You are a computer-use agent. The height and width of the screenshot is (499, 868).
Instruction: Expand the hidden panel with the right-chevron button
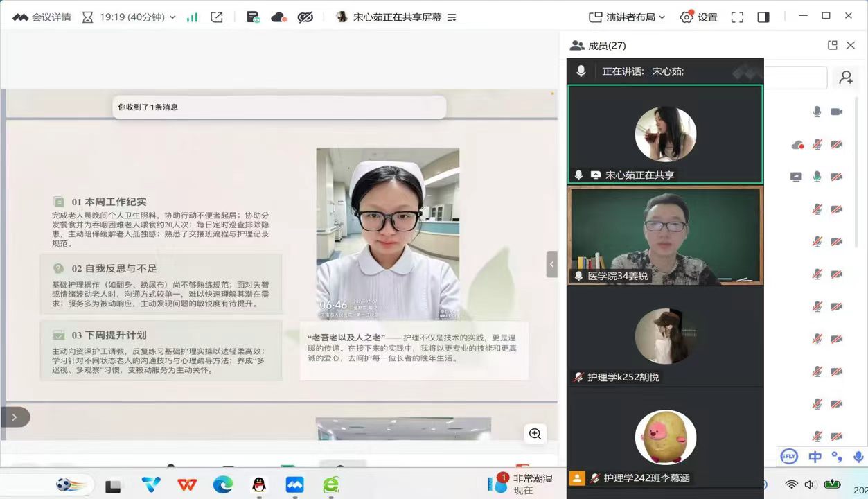[14, 417]
